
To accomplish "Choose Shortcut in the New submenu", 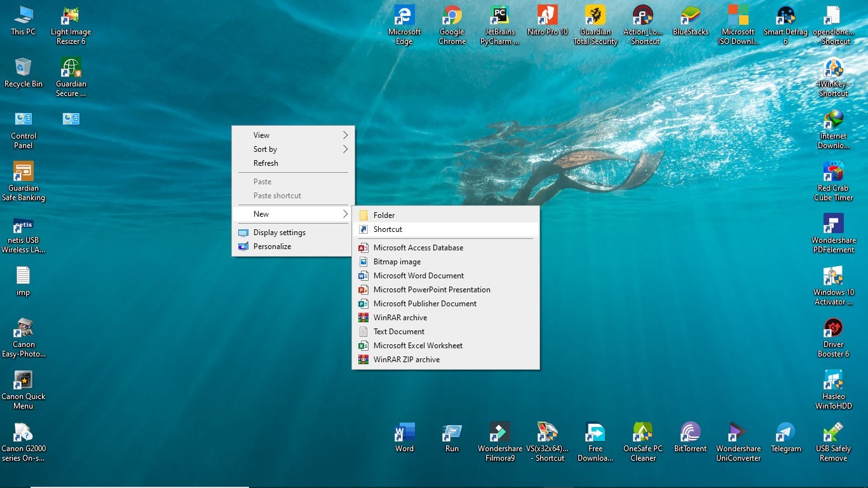I will click(x=446, y=229).
